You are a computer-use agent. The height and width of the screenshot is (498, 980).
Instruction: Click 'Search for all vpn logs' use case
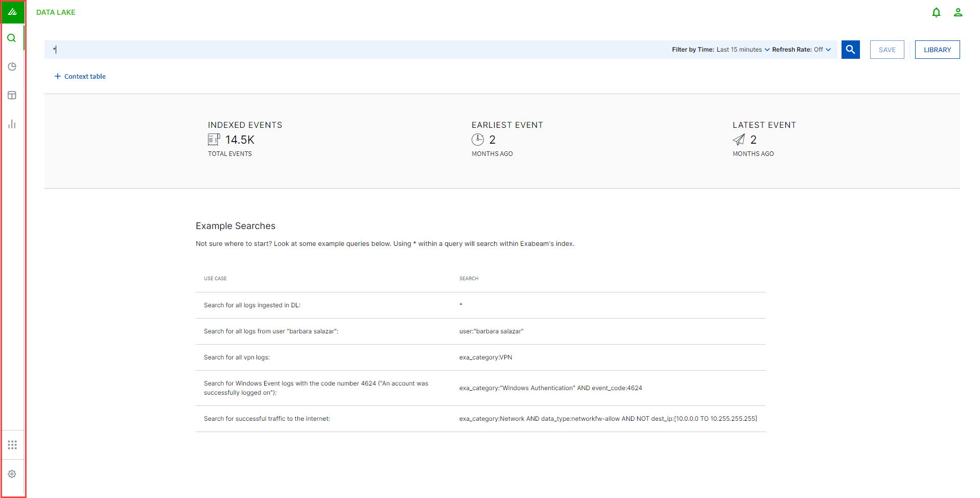(x=237, y=357)
